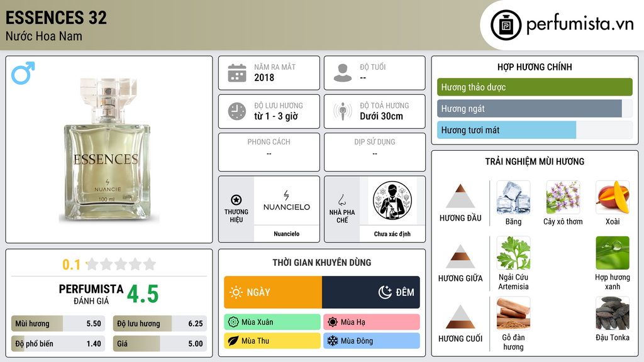This screenshot has height=362, width=644.
Task: Click the Cây xô thơm note image
Action: (563, 197)
